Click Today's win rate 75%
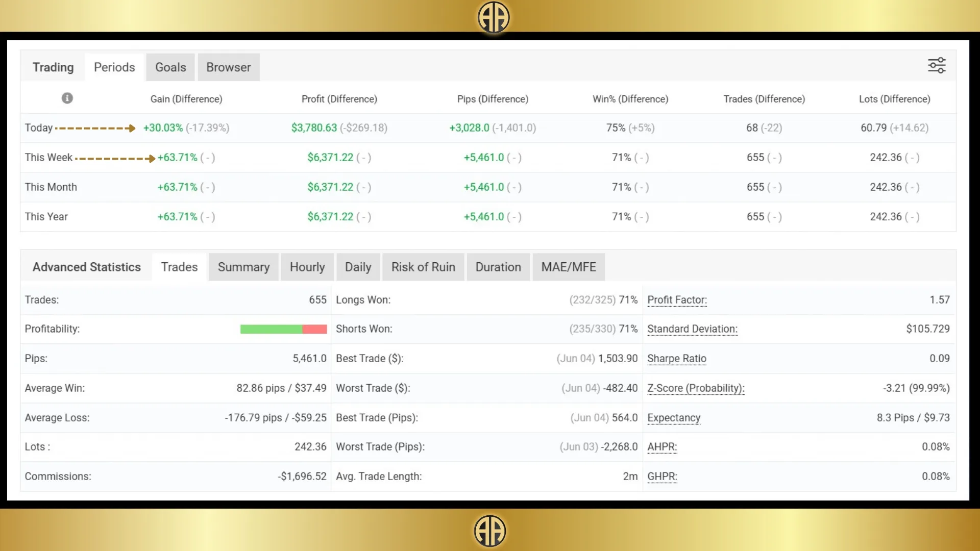This screenshot has width=980, height=551. pyautogui.click(x=616, y=128)
